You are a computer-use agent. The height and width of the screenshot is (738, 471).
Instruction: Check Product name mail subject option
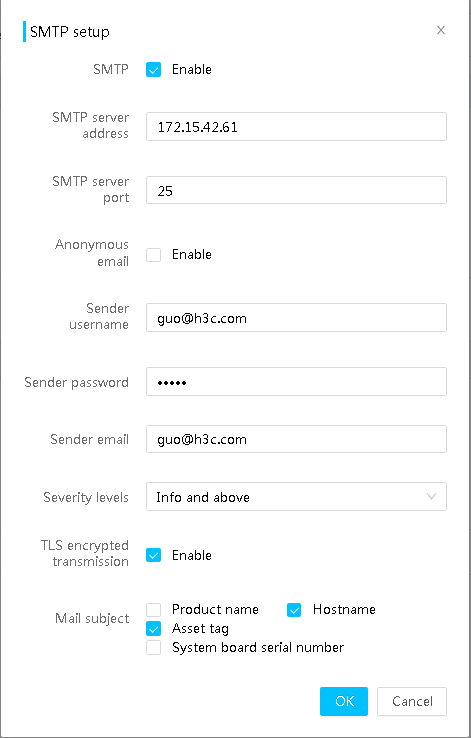coord(153,610)
